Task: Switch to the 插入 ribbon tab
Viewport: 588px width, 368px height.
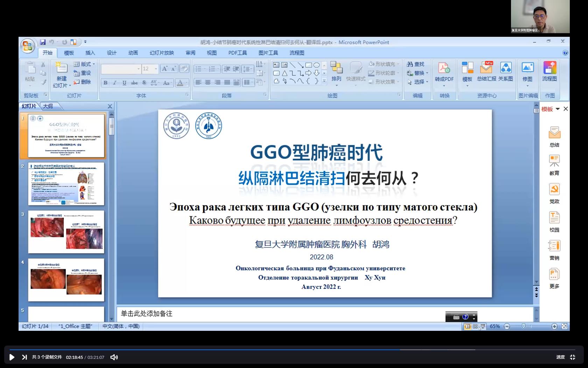Action: (x=90, y=53)
